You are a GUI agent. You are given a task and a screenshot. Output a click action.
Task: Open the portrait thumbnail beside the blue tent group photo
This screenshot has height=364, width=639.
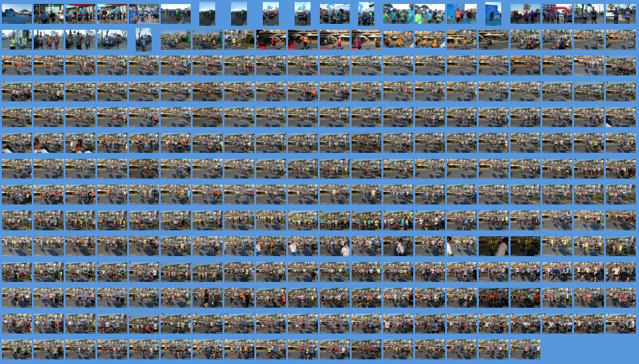coord(366,14)
